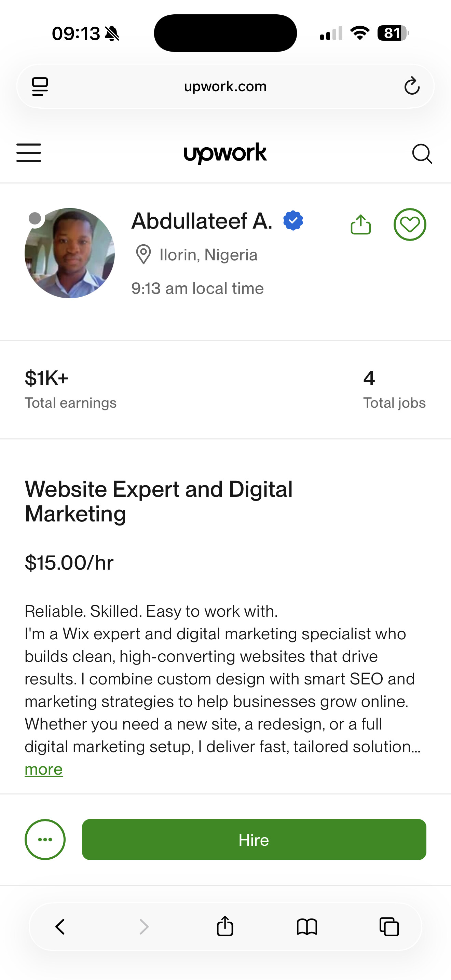The width and height of the screenshot is (451, 980).
Task: Show open tabs in Safari
Action: tap(389, 926)
